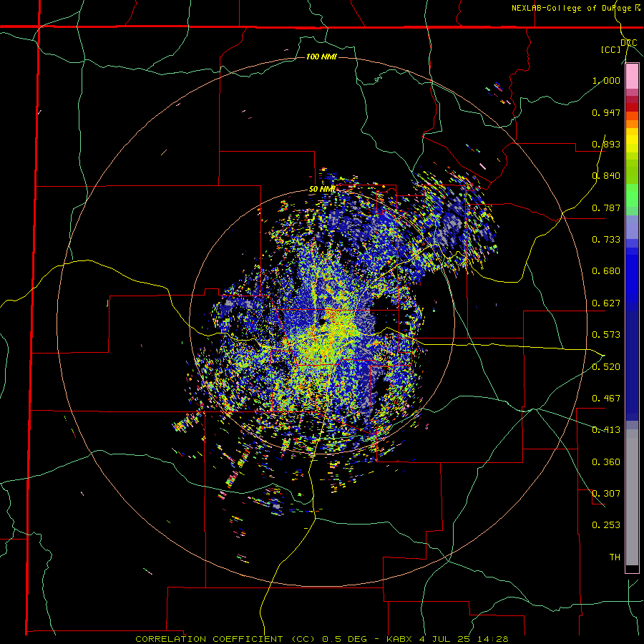Pick the black threshold swatch at the bottom of the color bar
The height and width of the screenshot is (644, 644).
632,567
